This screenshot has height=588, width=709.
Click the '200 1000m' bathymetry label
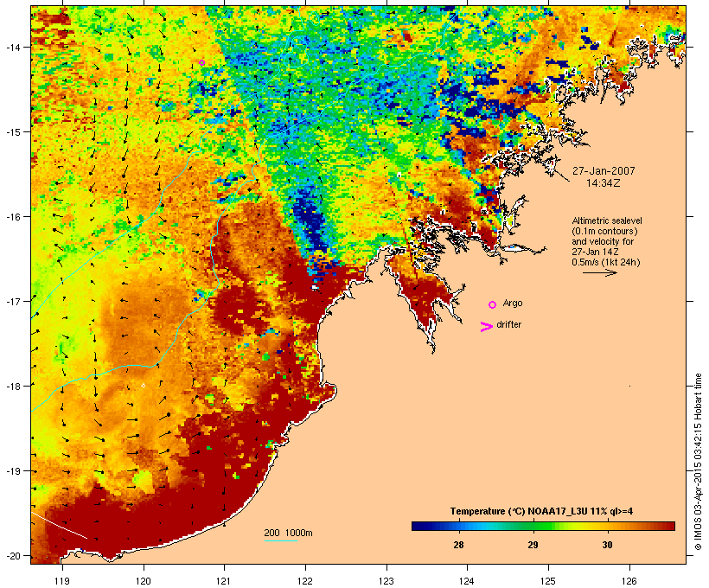click(x=288, y=533)
